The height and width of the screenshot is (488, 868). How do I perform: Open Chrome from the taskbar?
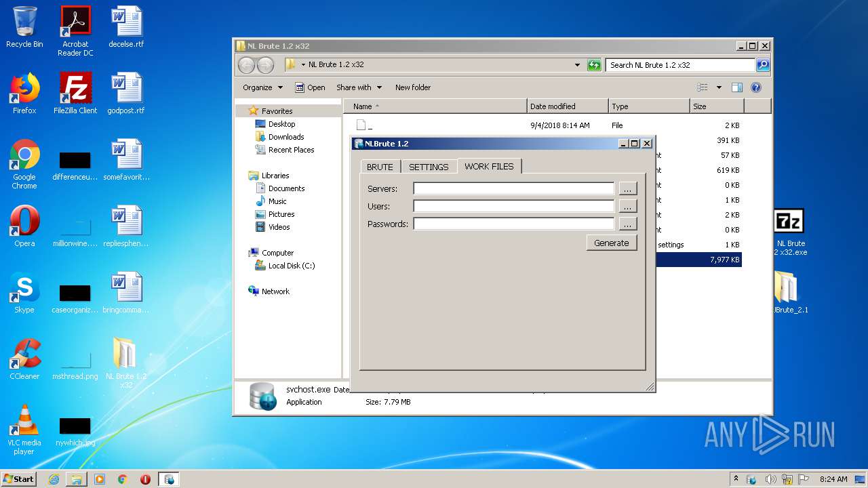tap(123, 479)
